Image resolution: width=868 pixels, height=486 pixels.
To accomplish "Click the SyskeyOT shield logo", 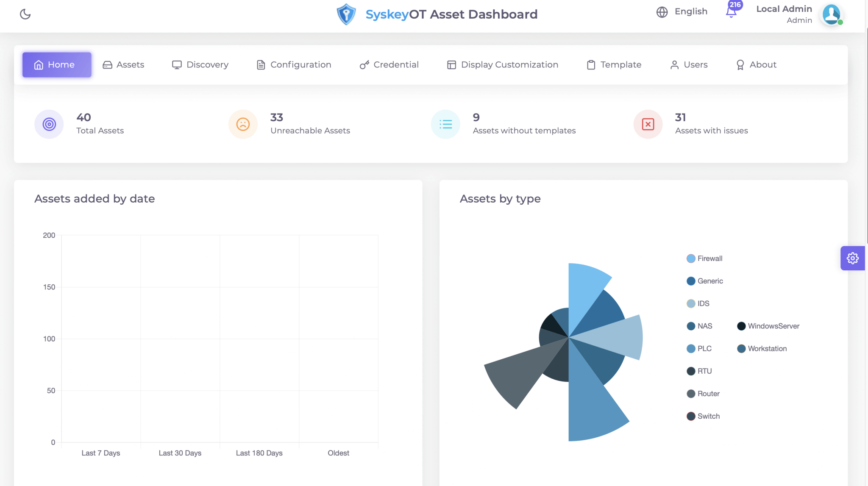I will (346, 14).
